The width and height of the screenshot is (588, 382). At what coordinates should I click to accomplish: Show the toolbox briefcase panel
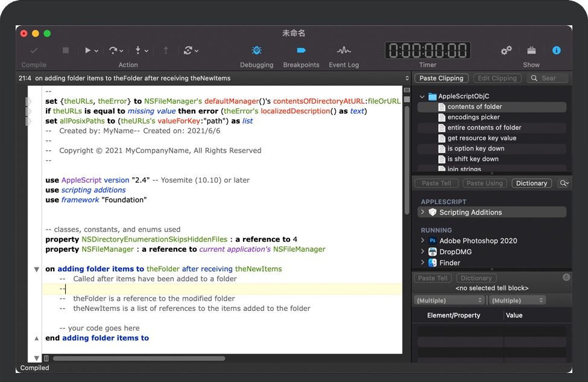pyautogui.click(x=531, y=51)
